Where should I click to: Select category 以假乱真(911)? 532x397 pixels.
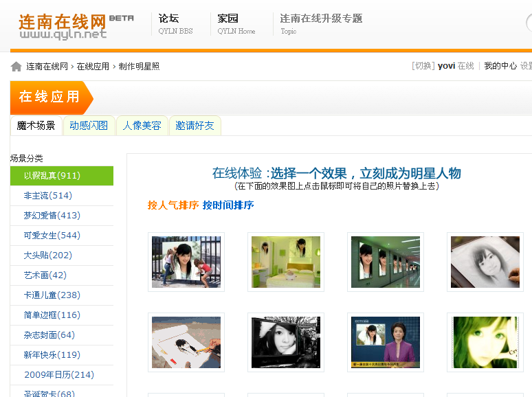tap(62, 176)
